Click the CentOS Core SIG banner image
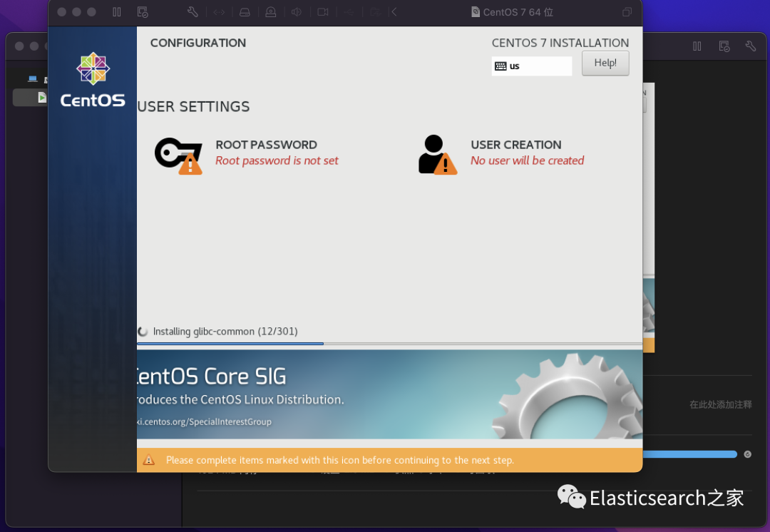This screenshot has height=532, width=770. 389,394
